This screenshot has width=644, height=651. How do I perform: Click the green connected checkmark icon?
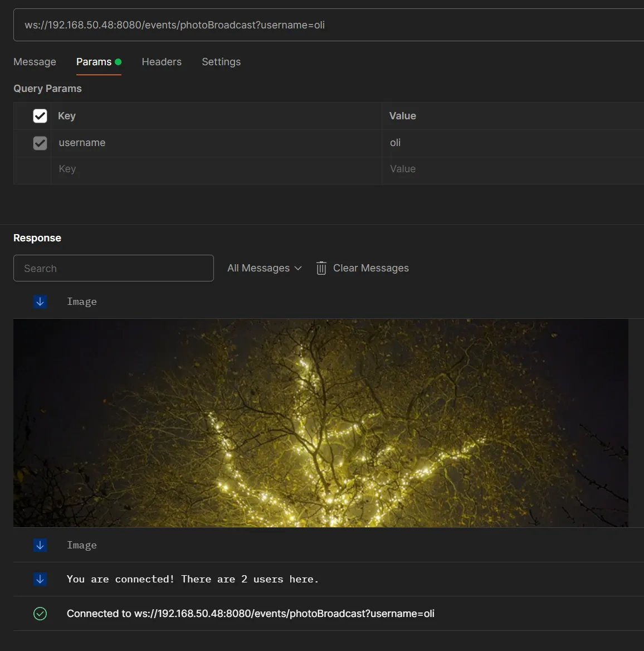(x=40, y=614)
